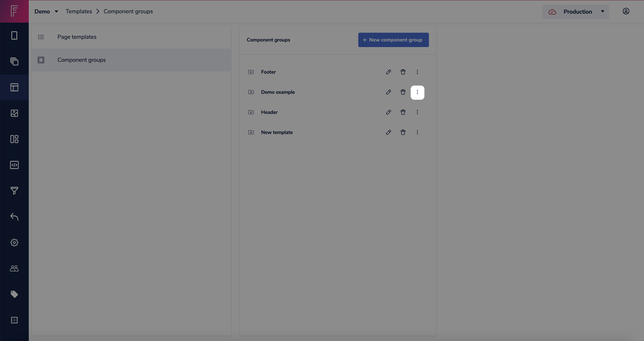Click the pink F logo at top left
The image size is (644, 341).
pyautogui.click(x=14, y=11)
